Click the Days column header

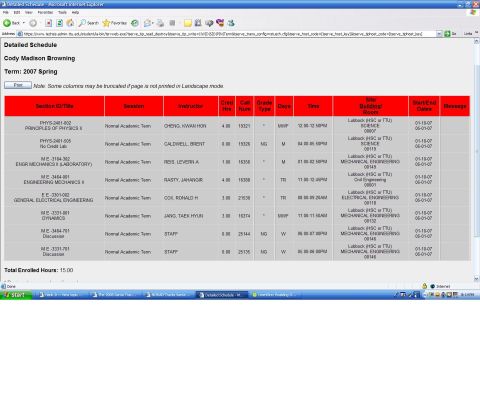pyautogui.click(x=284, y=106)
